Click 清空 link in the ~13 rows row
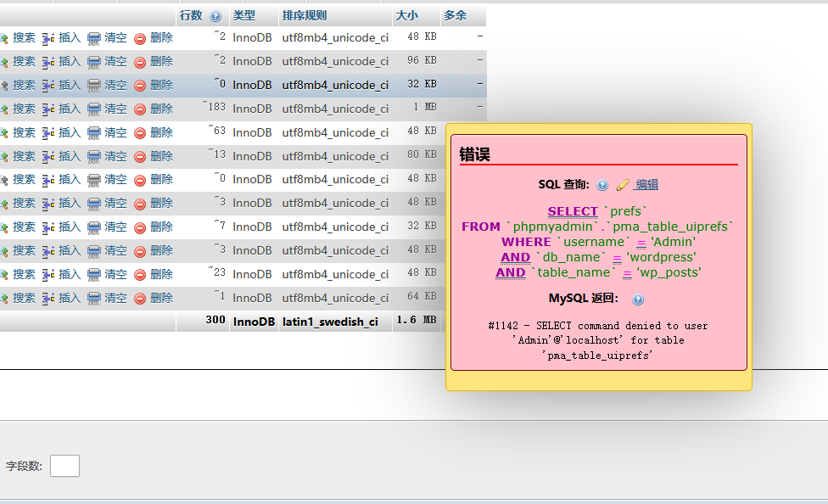Image resolution: width=828 pixels, height=504 pixels. pyautogui.click(x=115, y=156)
